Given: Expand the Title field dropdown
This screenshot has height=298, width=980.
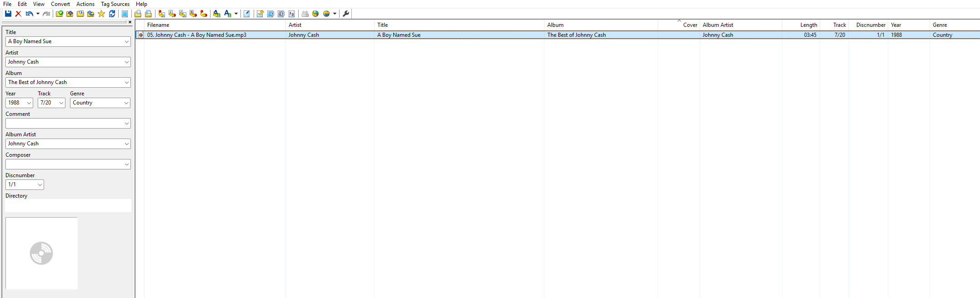Looking at the screenshot, I should (126, 41).
